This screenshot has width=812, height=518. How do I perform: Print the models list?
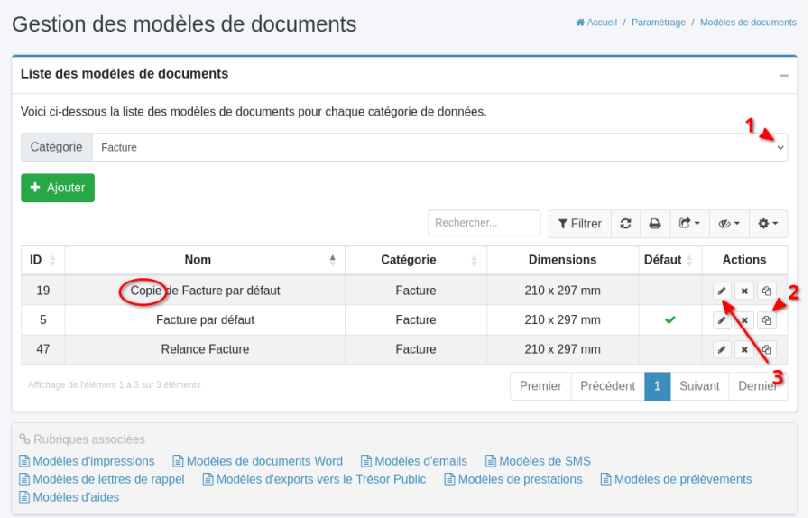click(655, 224)
